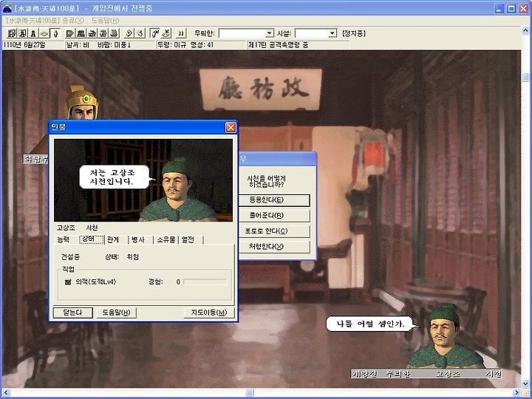Open the 도움말(H) menu in menu bar
532x399 pixels.
(x=105, y=21)
